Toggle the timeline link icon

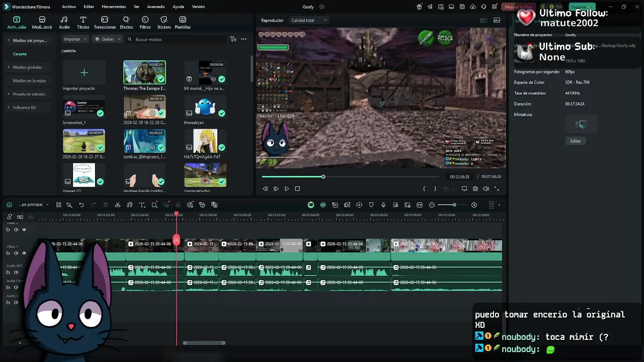point(9,217)
